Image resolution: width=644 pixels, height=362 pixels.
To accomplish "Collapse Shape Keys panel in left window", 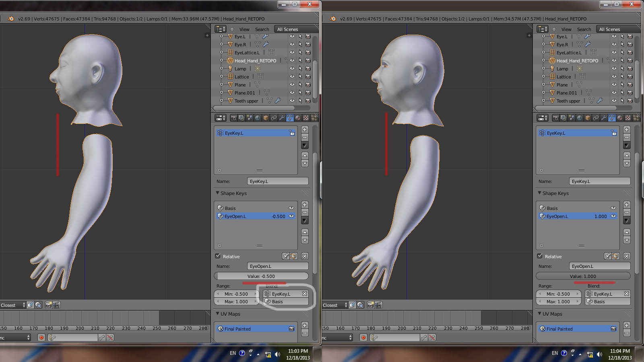I will pyautogui.click(x=218, y=193).
